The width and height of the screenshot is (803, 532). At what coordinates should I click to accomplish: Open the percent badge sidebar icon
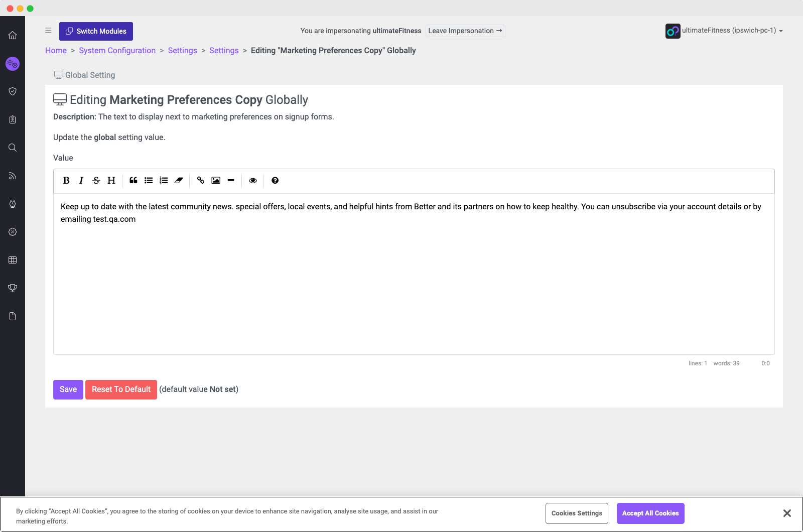coord(13,232)
